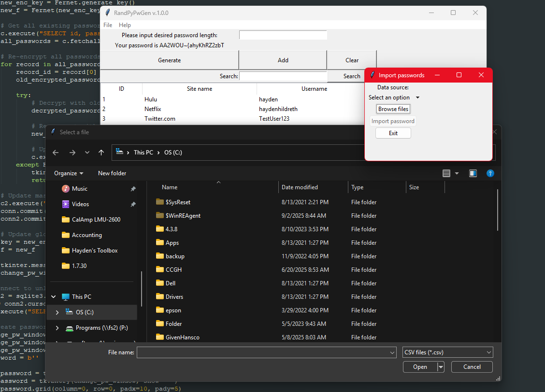Screen dimensions: 545x392
Task: Open 1.7.30 folder in sidebar
Action: [x=79, y=266]
